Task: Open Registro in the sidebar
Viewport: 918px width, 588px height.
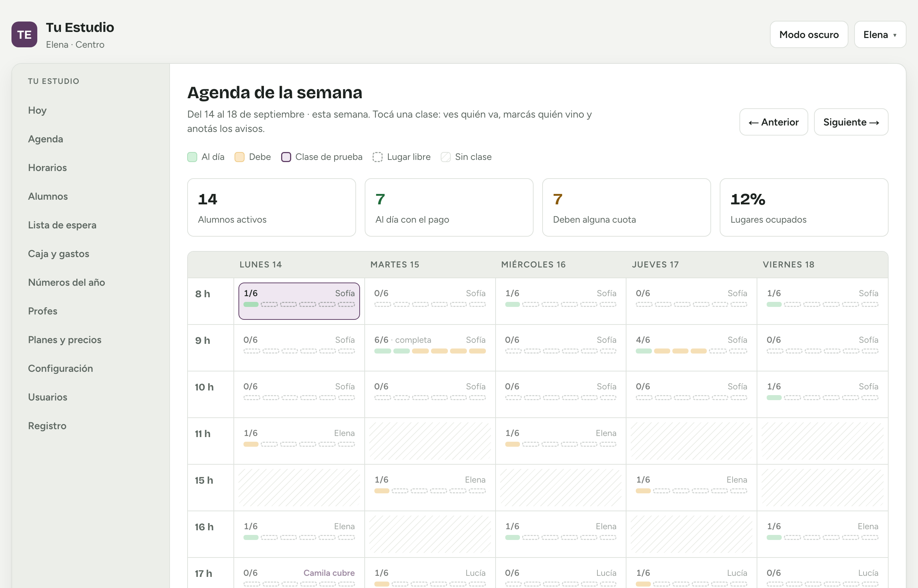Action: (47, 425)
